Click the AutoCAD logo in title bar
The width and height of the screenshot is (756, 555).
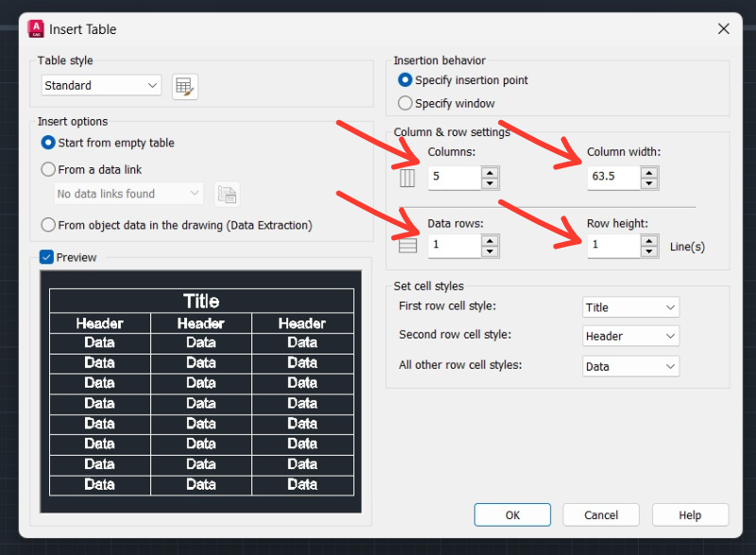point(36,29)
